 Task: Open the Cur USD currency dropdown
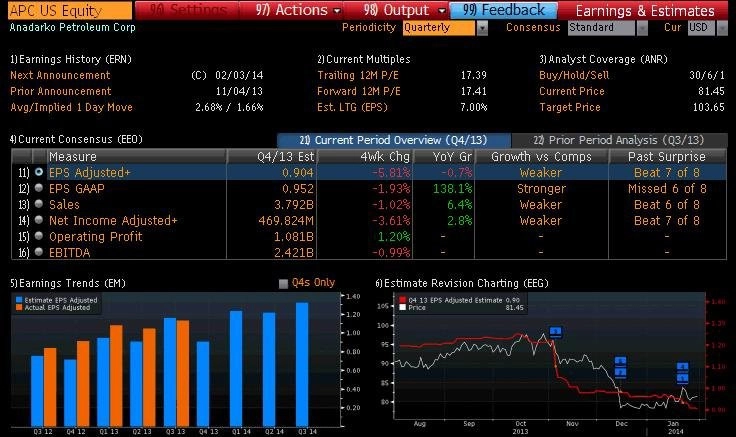[722, 28]
